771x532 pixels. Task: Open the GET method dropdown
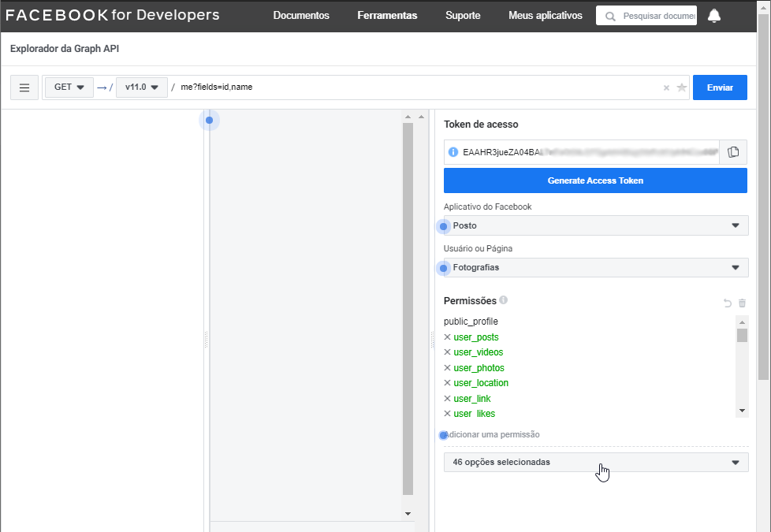coord(69,87)
